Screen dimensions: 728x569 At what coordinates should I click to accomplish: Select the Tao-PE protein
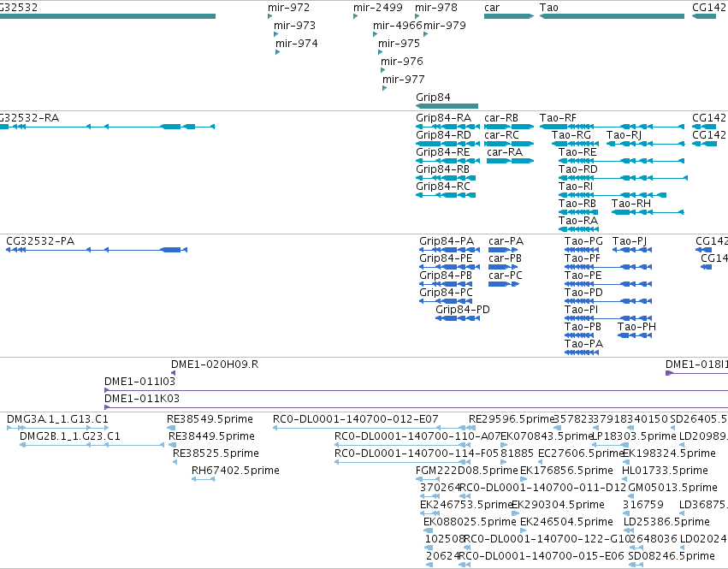click(608, 284)
